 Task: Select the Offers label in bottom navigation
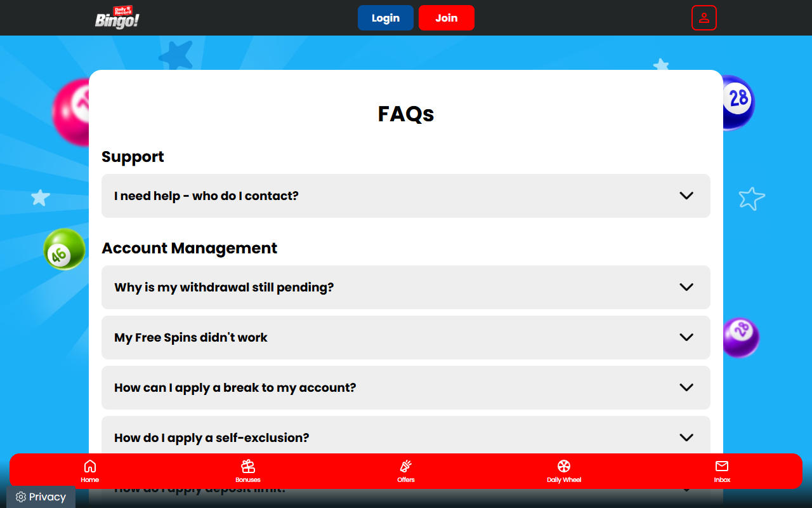coord(406,480)
